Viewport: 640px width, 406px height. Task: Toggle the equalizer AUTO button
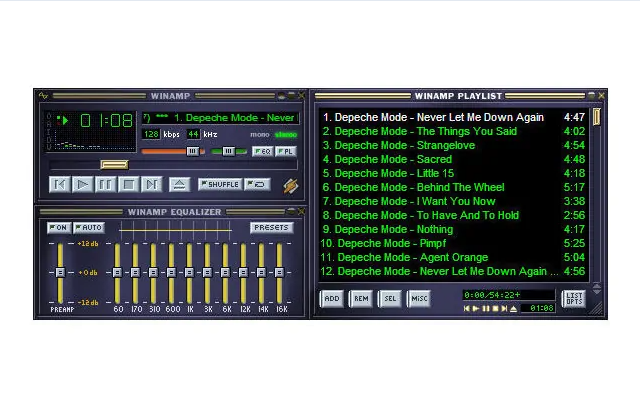[x=89, y=228]
